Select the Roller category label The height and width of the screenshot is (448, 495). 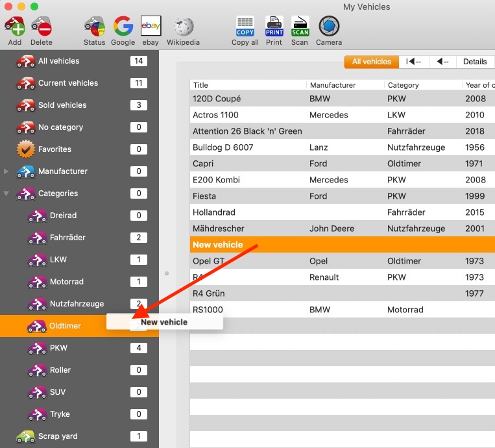(x=60, y=370)
